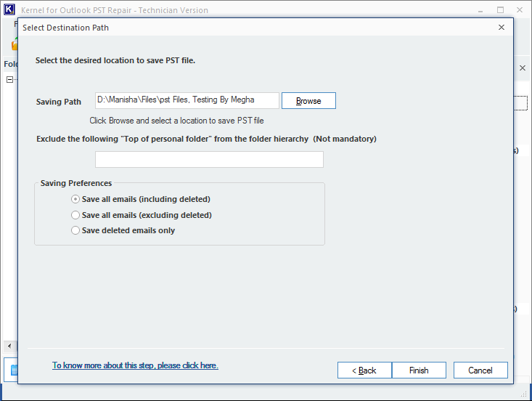Select Save deleted emails only option

(123, 230)
